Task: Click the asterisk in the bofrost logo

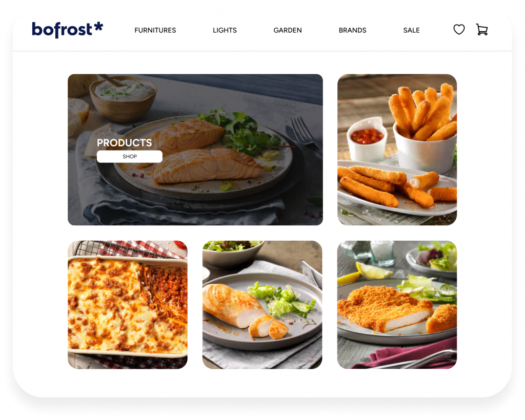Action: point(98,27)
